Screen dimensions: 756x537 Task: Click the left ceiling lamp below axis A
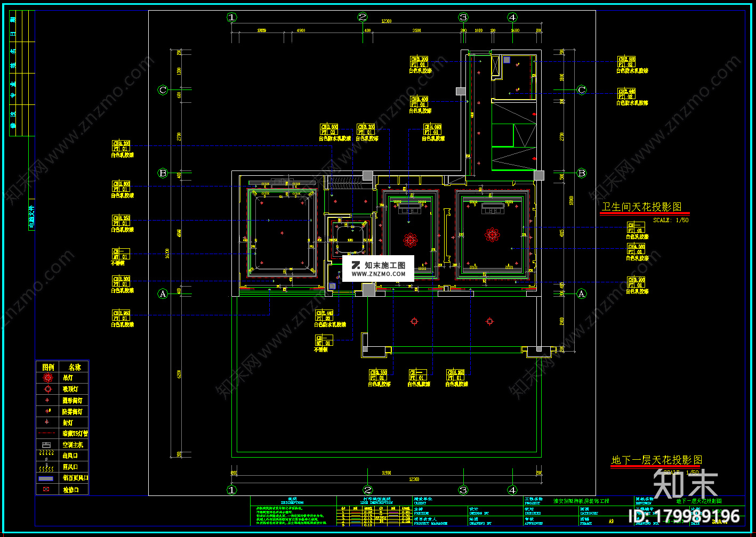click(414, 321)
